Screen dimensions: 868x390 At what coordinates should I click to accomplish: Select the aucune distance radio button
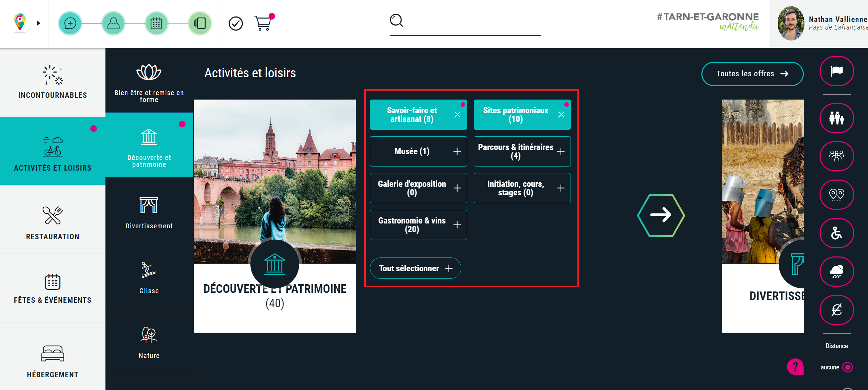847,367
